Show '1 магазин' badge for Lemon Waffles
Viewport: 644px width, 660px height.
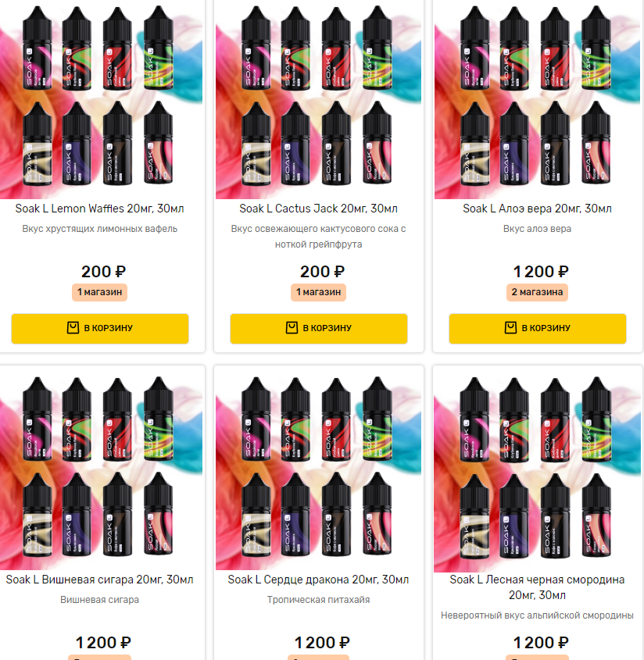[100, 292]
